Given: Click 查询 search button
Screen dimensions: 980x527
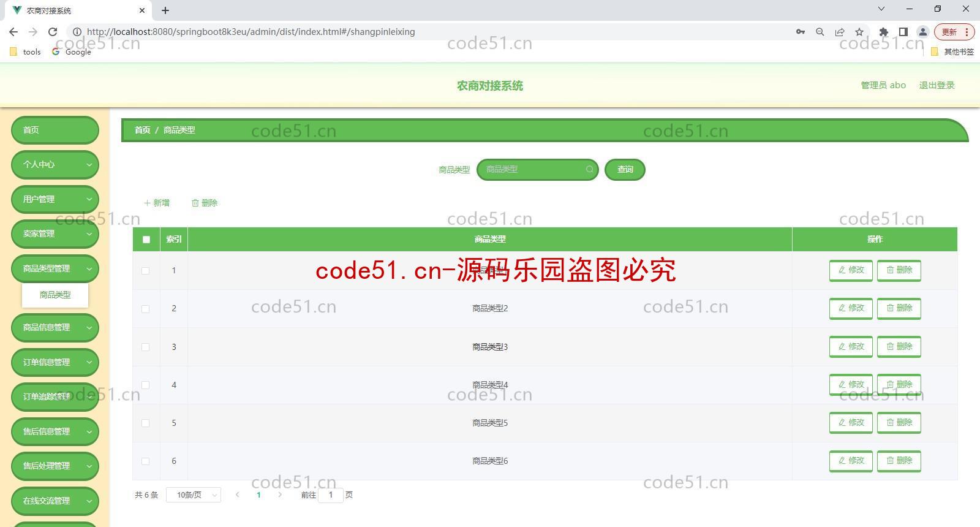Looking at the screenshot, I should click(625, 170).
